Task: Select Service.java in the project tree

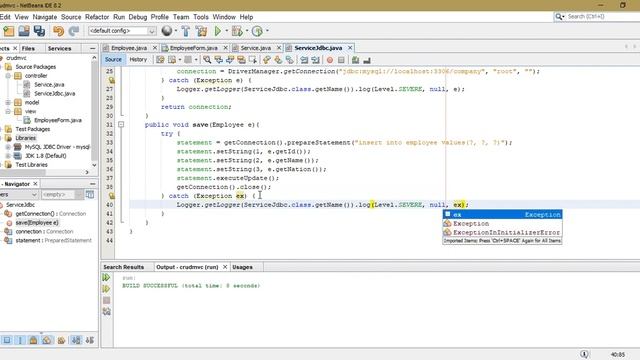Action: tap(49, 84)
